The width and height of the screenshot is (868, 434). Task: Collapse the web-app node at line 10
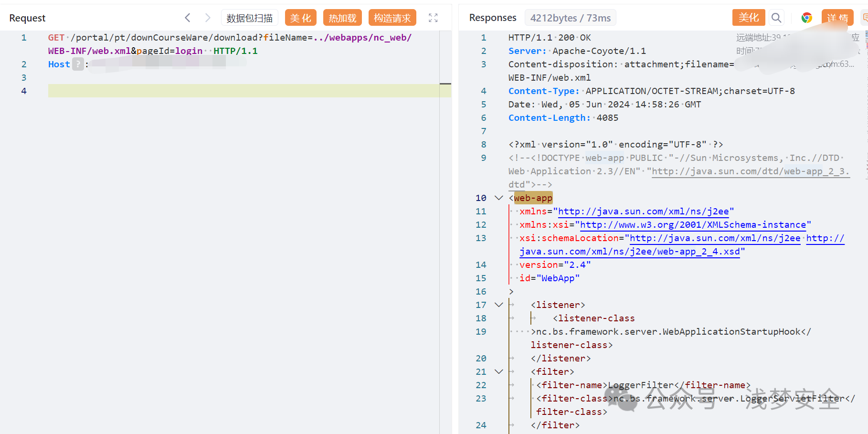point(499,198)
